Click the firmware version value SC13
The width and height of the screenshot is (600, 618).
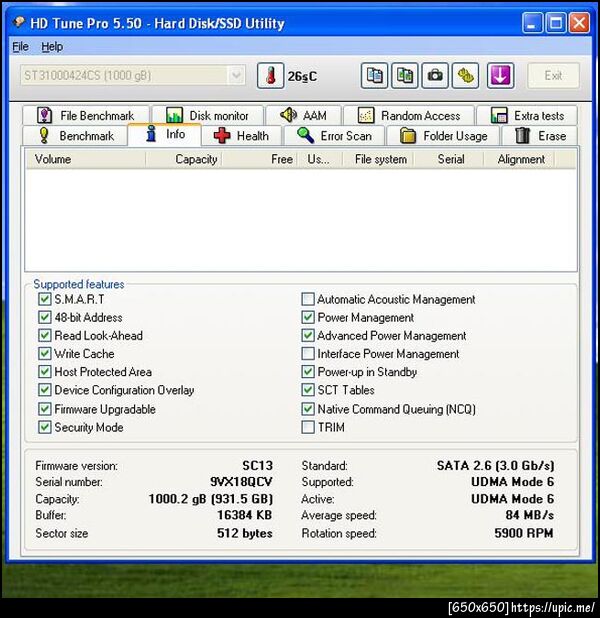pos(257,465)
